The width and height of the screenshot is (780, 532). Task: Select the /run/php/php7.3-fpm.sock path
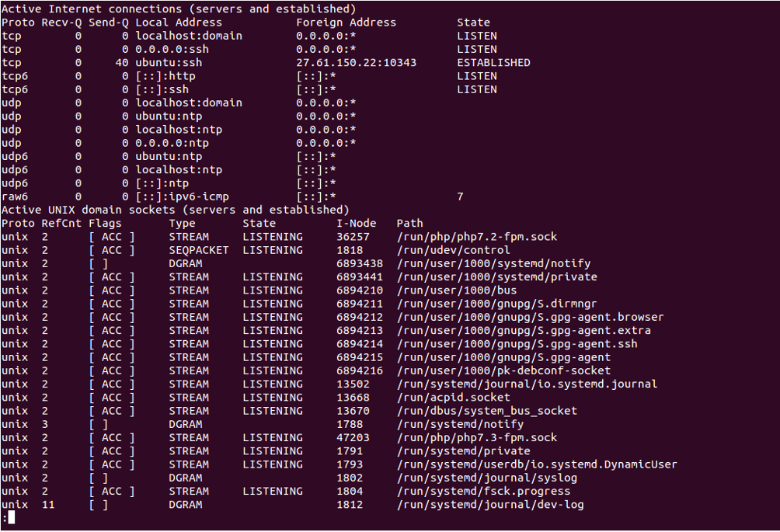click(476, 438)
